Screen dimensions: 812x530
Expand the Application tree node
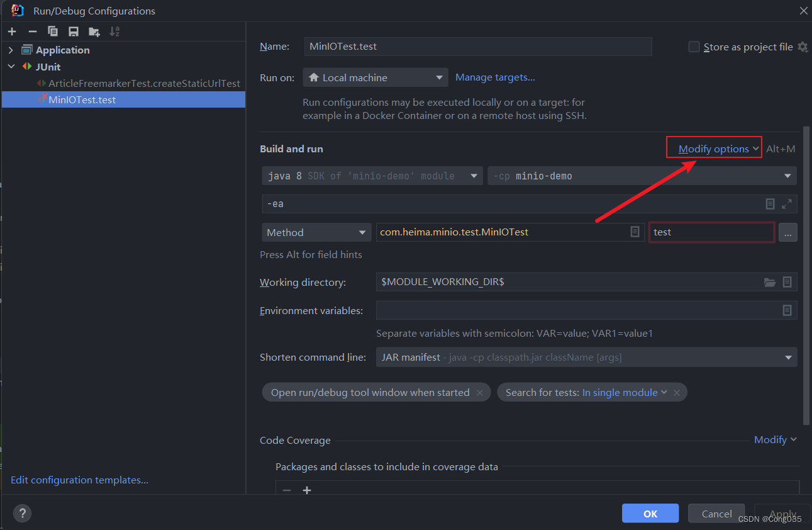point(11,50)
